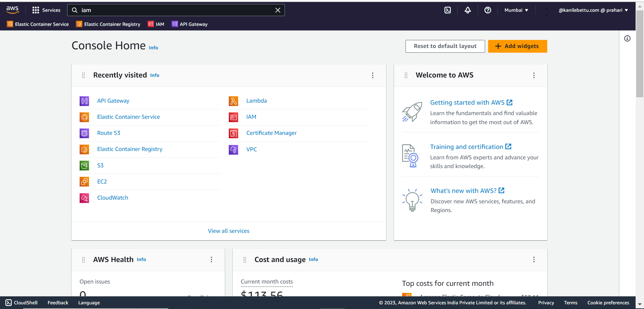Click the EC2 service icon

[x=84, y=182]
